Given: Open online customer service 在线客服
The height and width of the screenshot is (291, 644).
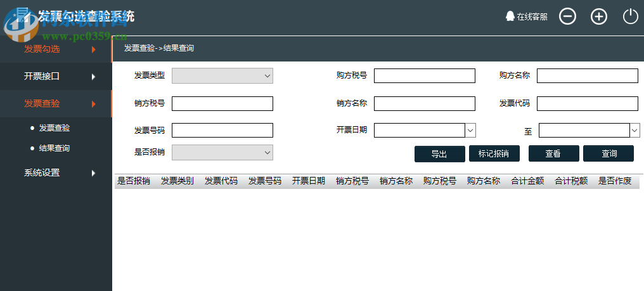Looking at the screenshot, I should (x=527, y=16).
